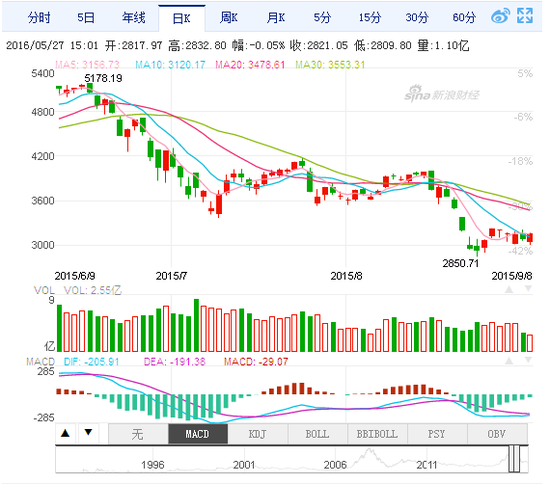Click the 开:2817.97 opening price text

click(134, 45)
